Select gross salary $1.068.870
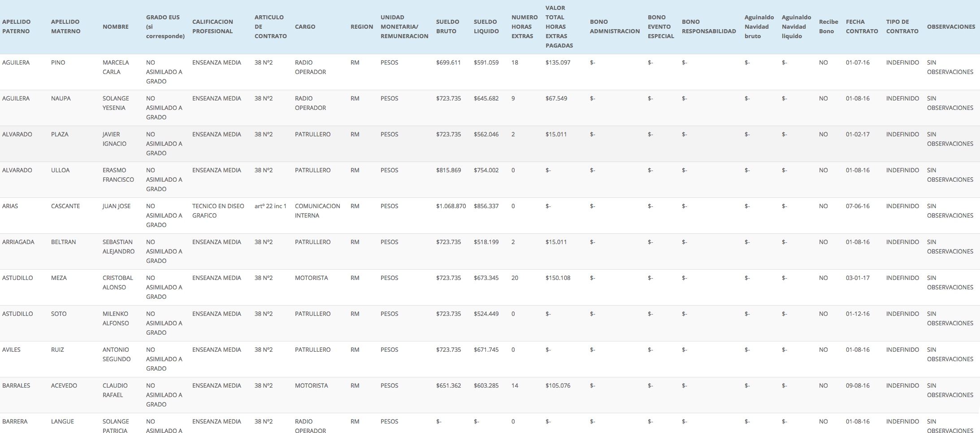 click(x=451, y=206)
